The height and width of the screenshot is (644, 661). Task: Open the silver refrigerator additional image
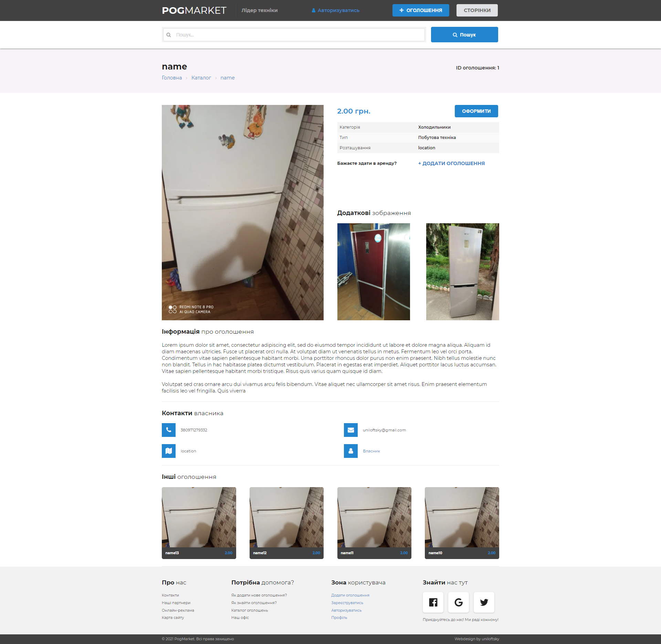coord(462,272)
